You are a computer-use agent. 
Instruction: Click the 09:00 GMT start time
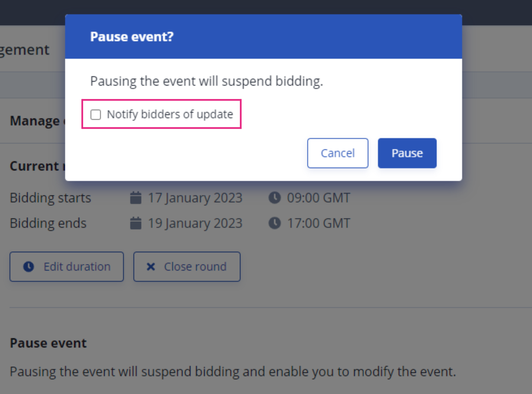click(x=319, y=198)
